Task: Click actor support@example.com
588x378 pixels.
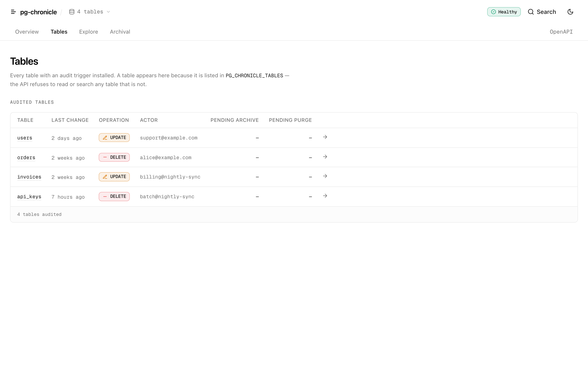Action: pos(169,138)
